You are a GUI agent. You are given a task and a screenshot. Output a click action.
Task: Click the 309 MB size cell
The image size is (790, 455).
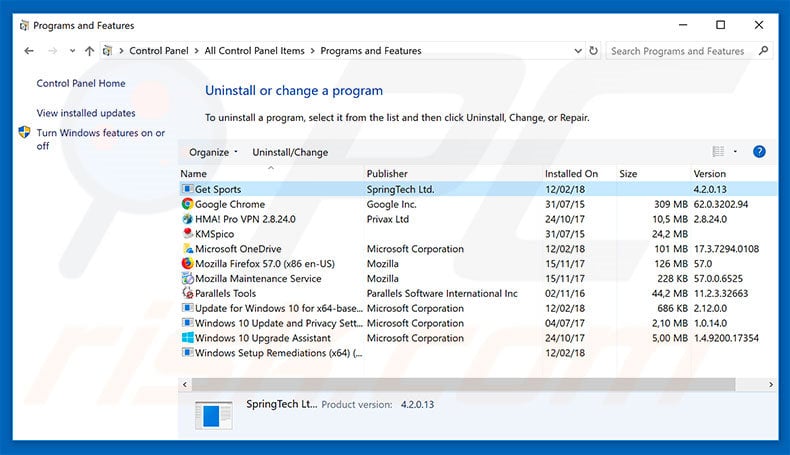pos(671,204)
